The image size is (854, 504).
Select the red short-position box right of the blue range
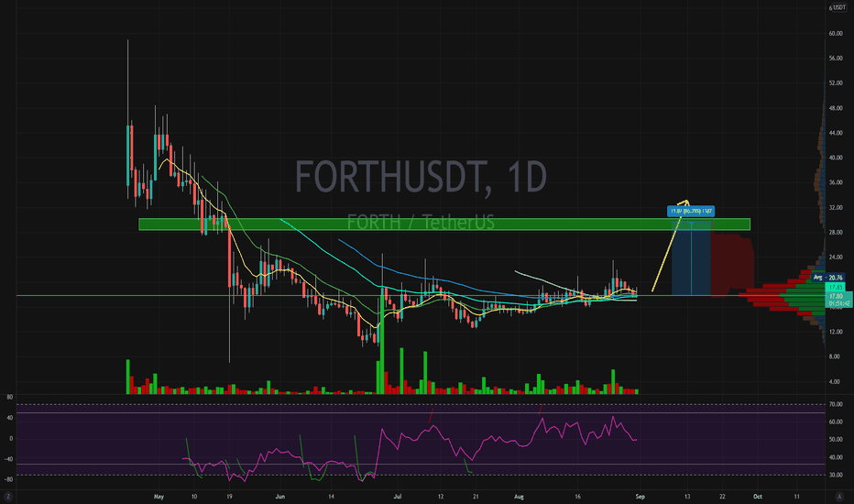coord(732,263)
